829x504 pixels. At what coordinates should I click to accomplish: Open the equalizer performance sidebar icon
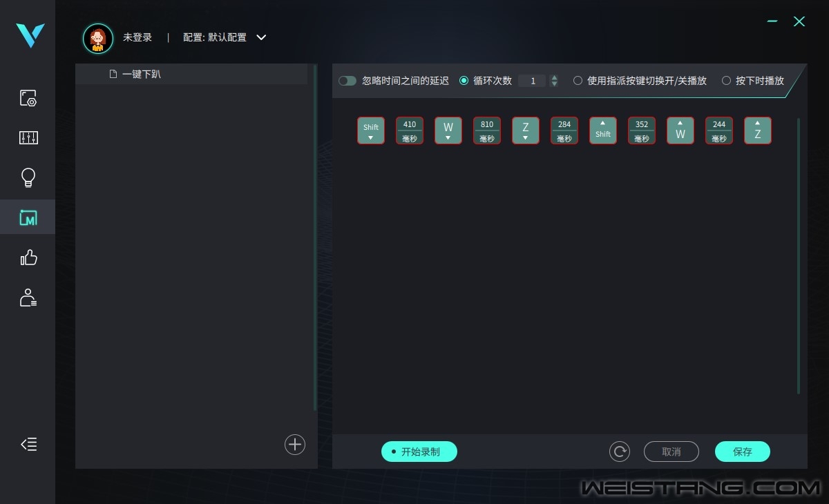click(28, 138)
